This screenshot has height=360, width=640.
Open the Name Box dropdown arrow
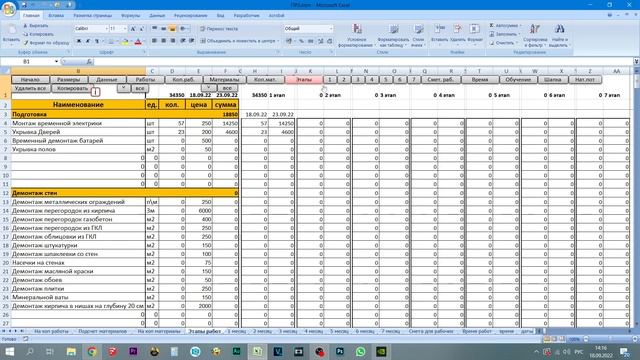click(x=56, y=62)
